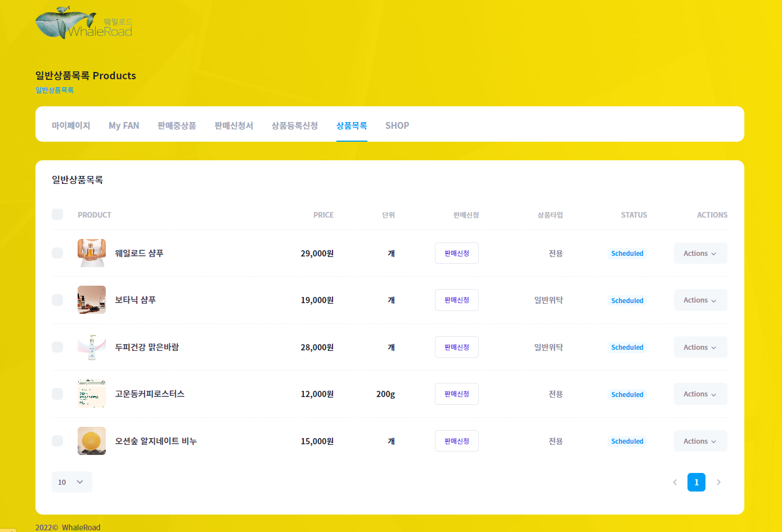Viewport: 782px width, 532px height.
Task: Open Actions dropdown for 두피건강 맑은바람
Action: point(700,347)
